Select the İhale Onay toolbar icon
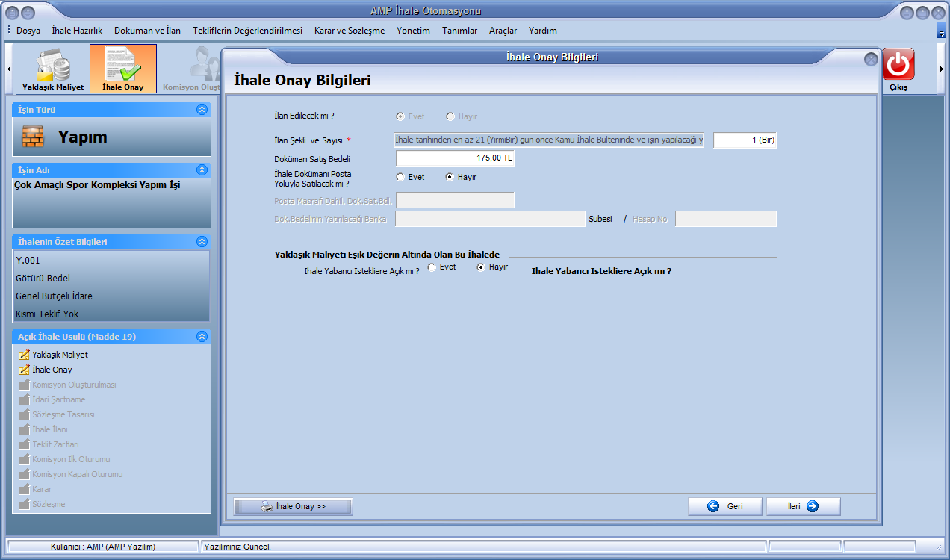The image size is (950, 560). (x=123, y=69)
